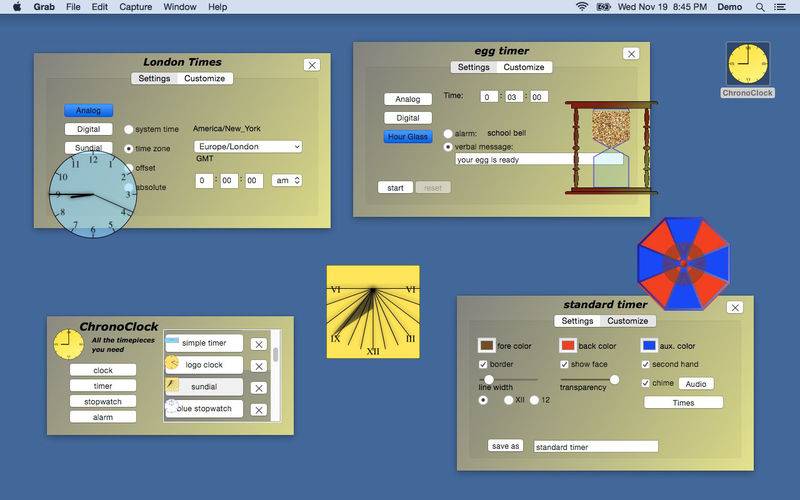Viewport: 800px width, 500px height.
Task: Click the start button in egg timer
Action: click(x=395, y=188)
